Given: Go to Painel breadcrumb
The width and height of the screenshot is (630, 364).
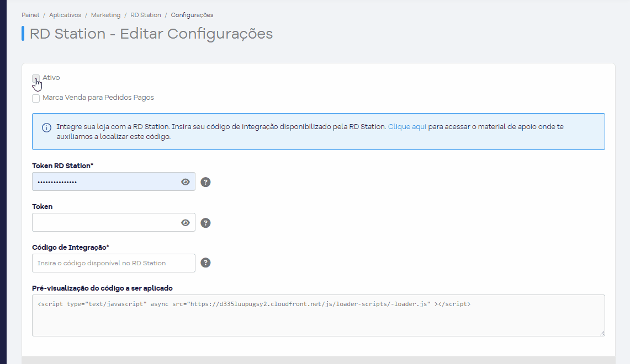Looking at the screenshot, I should (x=30, y=15).
